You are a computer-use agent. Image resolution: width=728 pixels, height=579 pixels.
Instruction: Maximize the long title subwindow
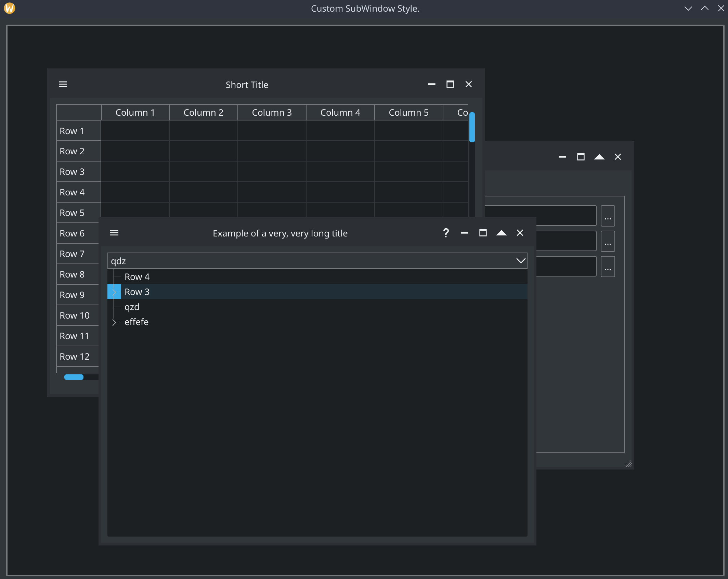483,233
